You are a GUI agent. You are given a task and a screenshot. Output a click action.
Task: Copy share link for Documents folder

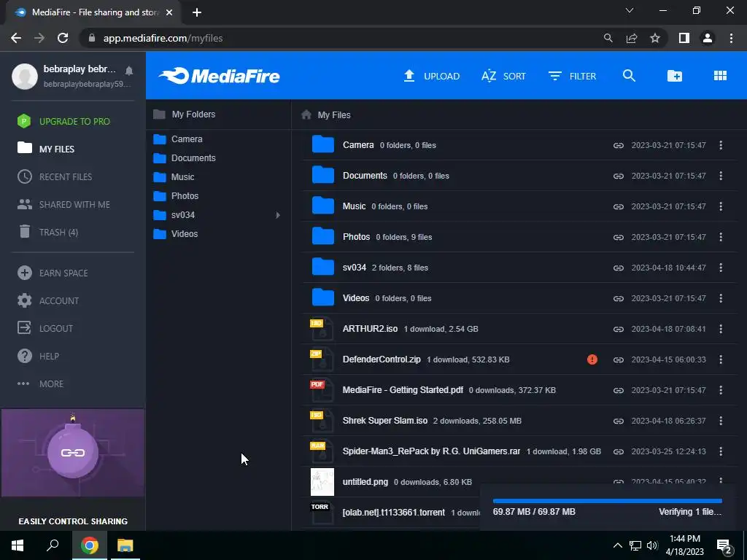point(619,176)
